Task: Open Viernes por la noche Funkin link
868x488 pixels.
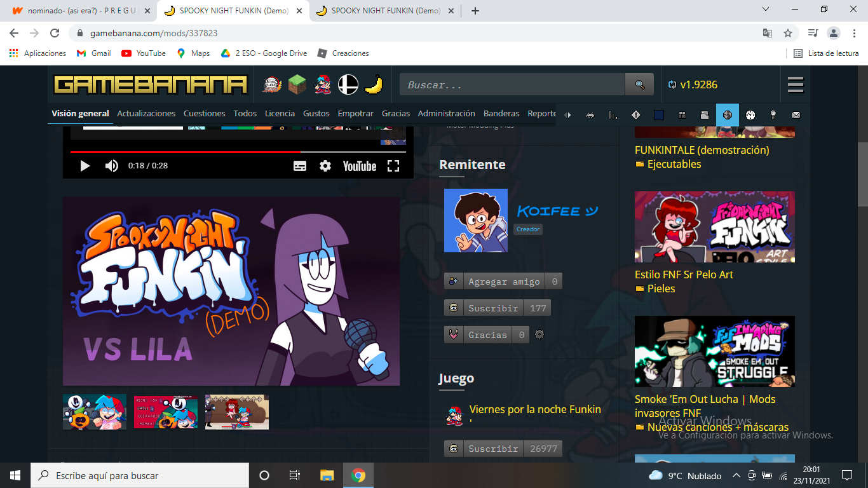Action: point(535,409)
